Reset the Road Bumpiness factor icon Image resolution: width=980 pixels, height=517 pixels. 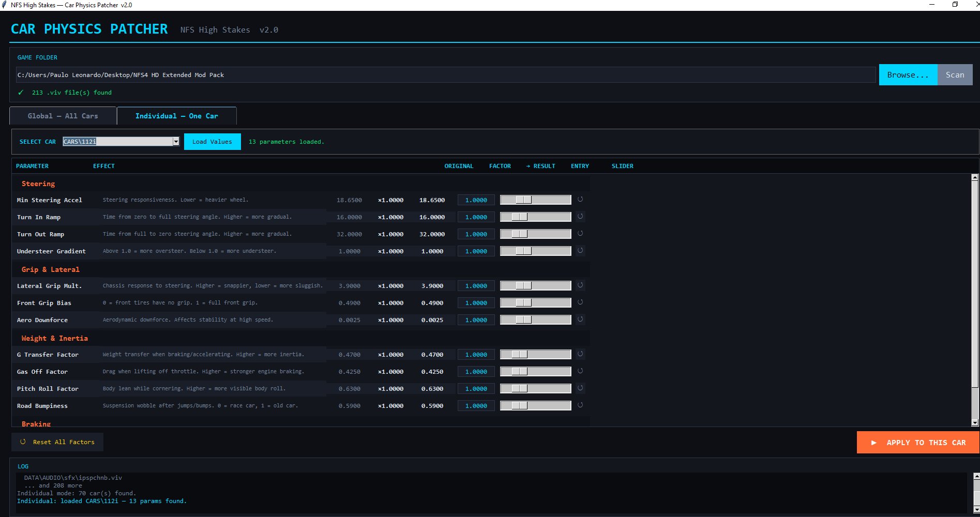pos(580,405)
